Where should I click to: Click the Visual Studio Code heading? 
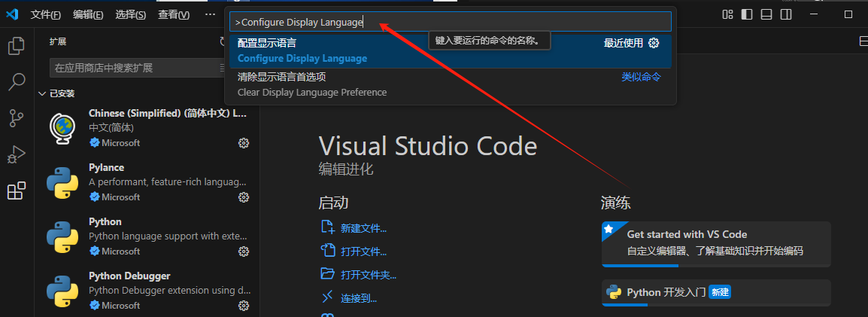pos(428,146)
